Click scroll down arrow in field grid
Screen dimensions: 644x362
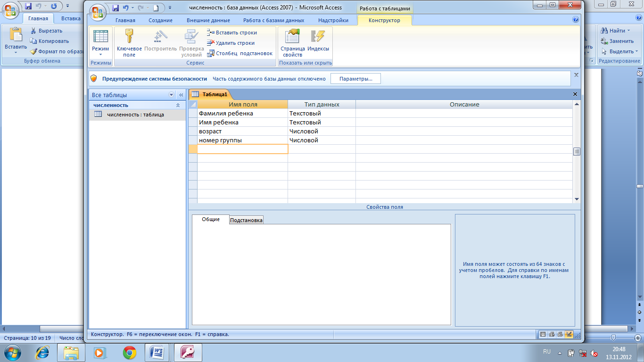pyautogui.click(x=577, y=199)
